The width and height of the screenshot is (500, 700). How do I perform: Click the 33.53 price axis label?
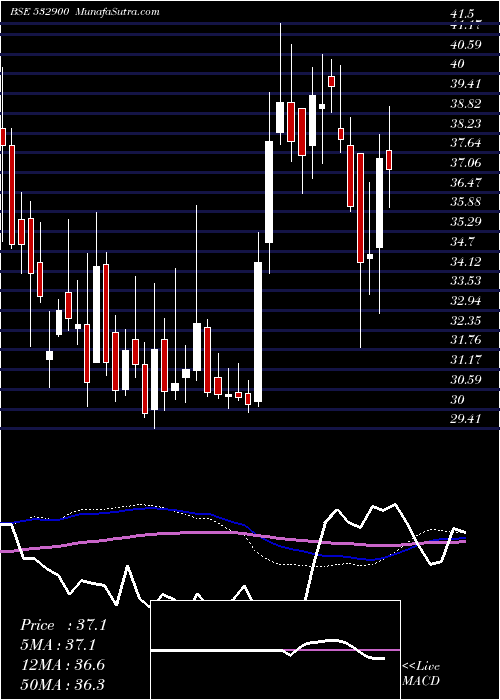point(466,281)
